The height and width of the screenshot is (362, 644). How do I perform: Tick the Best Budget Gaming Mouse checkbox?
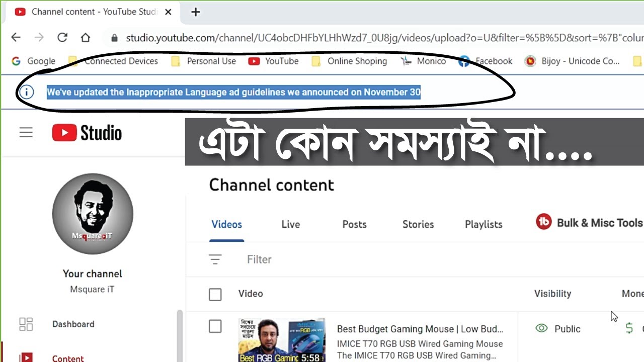coord(215,326)
